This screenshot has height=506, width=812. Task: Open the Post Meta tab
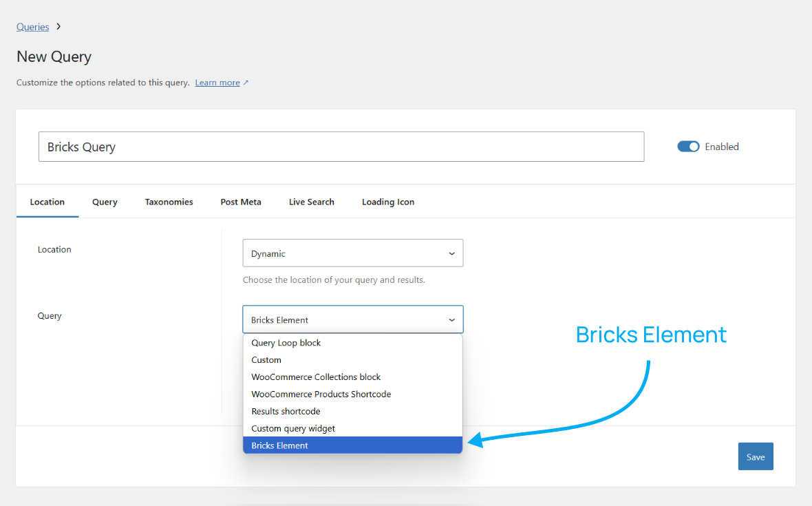pos(241,202)
